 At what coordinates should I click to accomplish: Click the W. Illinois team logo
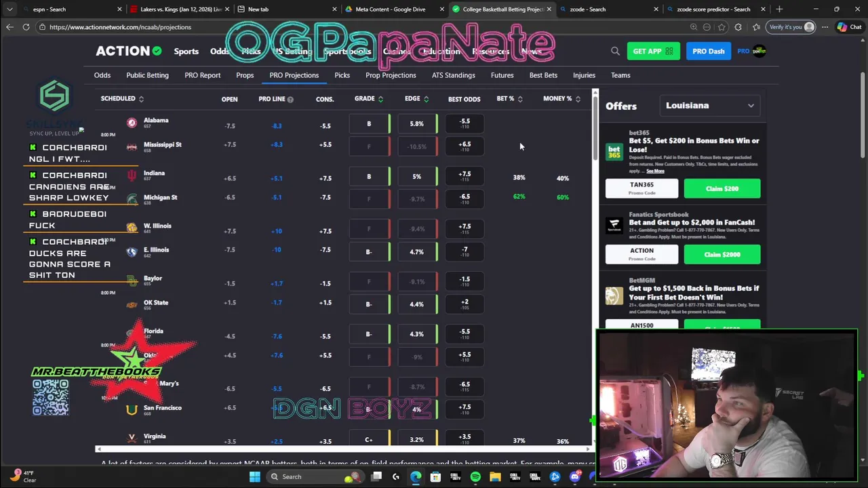[132, 228]
